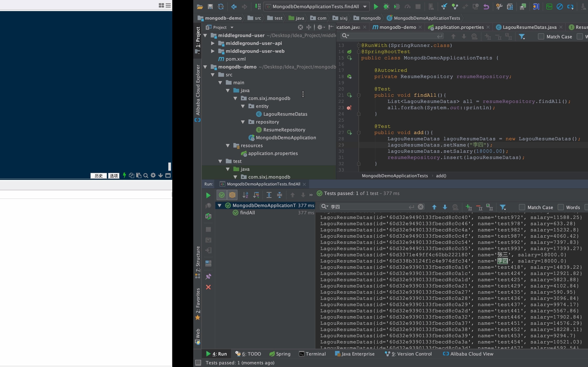
Task: Select the findAll test result entry
Action: coord(247,213)
